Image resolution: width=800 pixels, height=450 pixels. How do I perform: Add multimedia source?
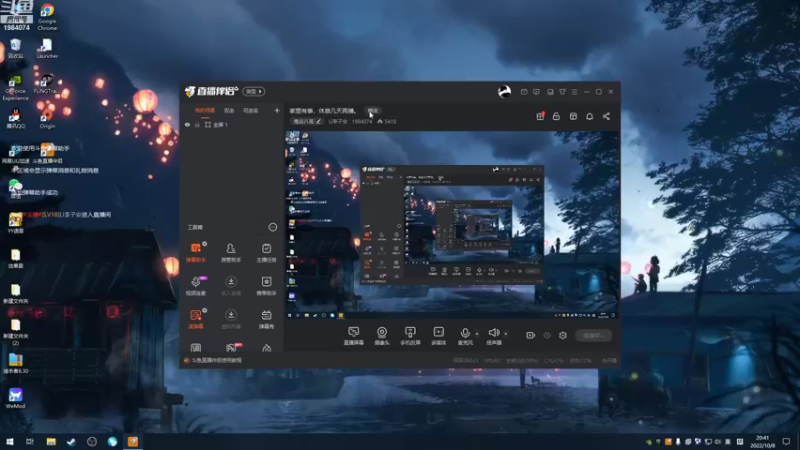439,336
